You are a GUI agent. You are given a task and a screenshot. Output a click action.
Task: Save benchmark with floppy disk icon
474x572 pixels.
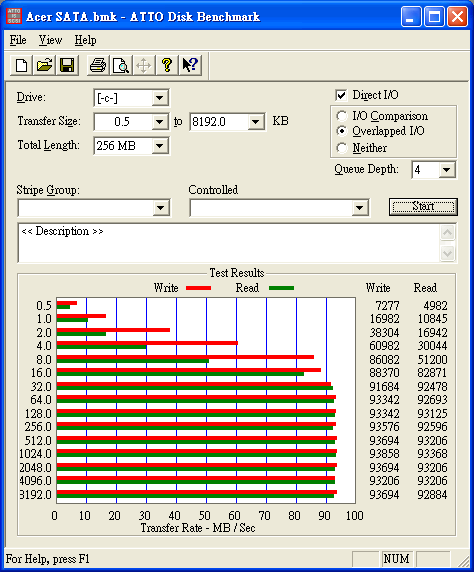tap(67, 66)
